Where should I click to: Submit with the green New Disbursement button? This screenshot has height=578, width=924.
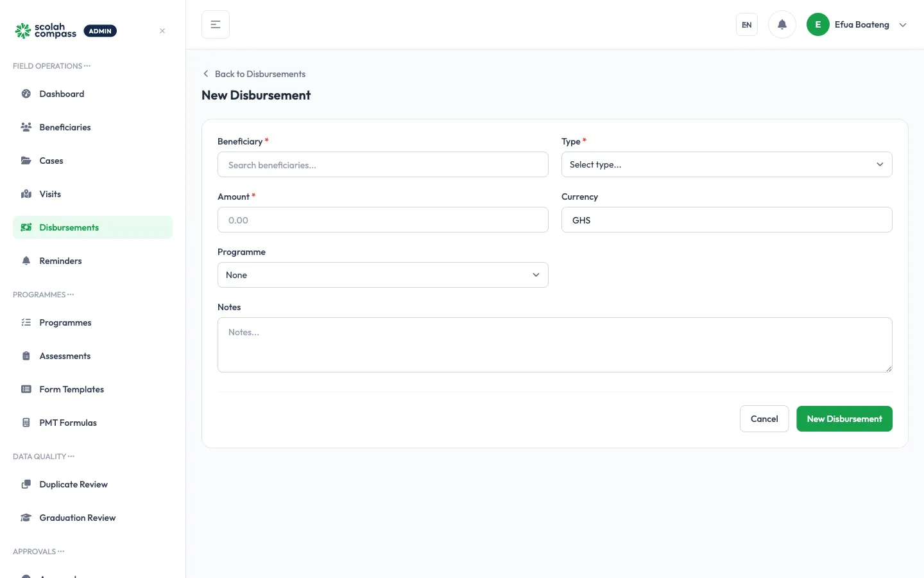pyautogui.click(x=844, y=419)
